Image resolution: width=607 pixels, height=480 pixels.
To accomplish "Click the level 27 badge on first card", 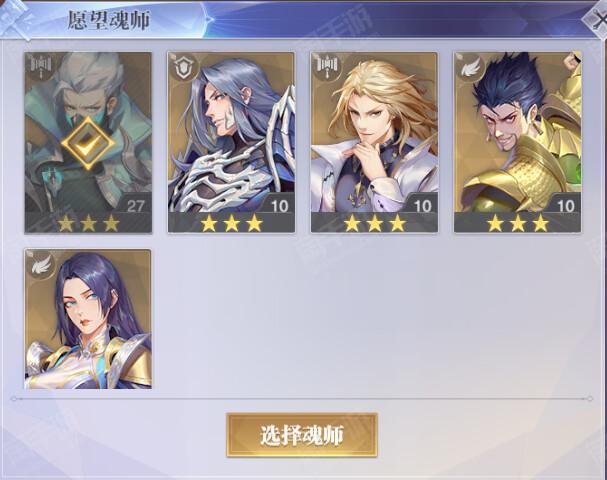I will (x=135, y=206).
